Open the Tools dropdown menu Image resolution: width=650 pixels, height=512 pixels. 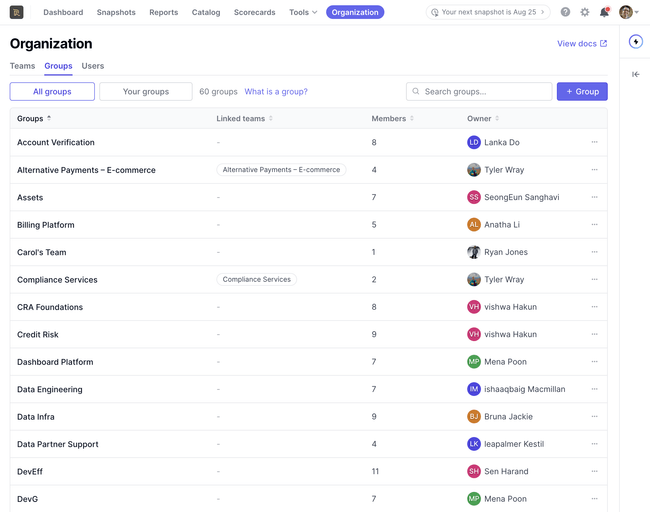303,12
